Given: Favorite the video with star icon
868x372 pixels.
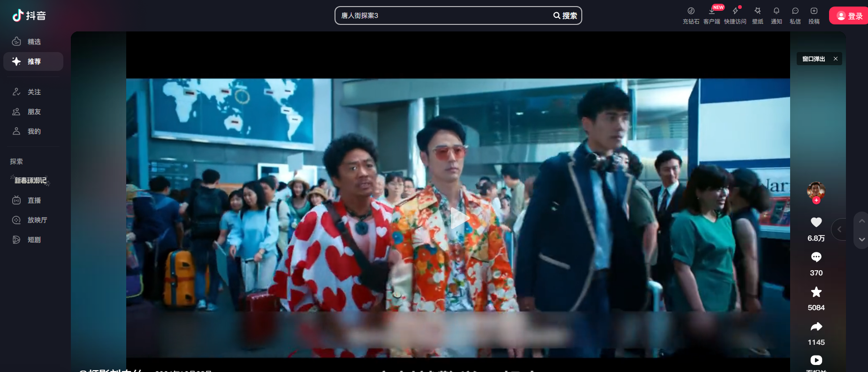Looking at the screenshot, I should (x=816, y=292).
